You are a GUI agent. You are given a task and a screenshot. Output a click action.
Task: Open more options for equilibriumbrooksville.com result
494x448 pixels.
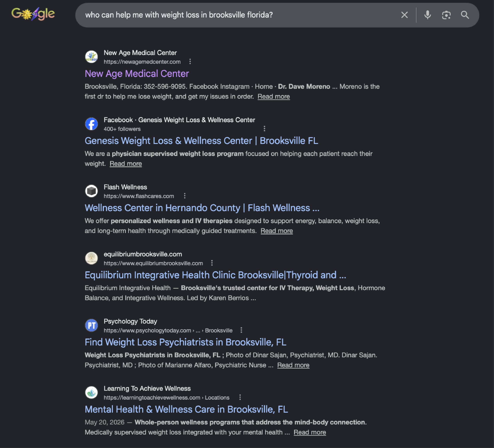(212, 263)
